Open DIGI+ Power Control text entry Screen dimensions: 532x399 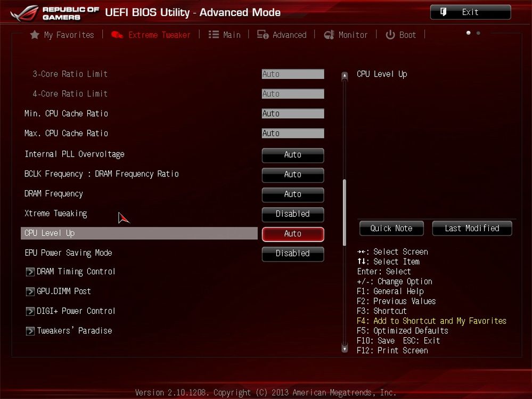[x=76, y=311]
